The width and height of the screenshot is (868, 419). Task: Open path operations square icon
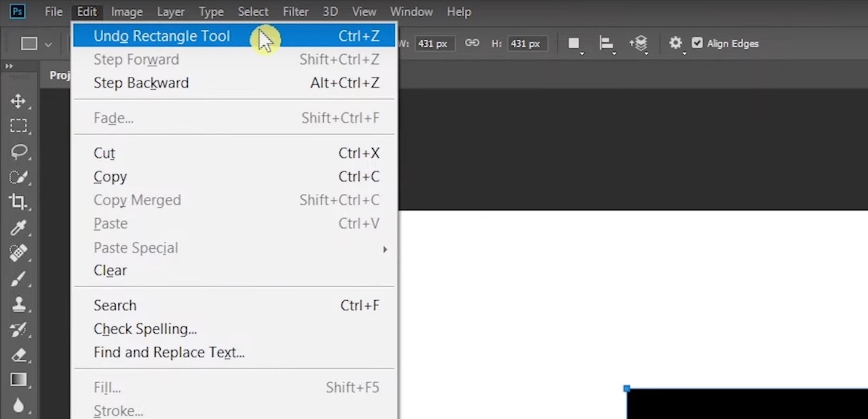pyautogui.click(x=574, y=43)
